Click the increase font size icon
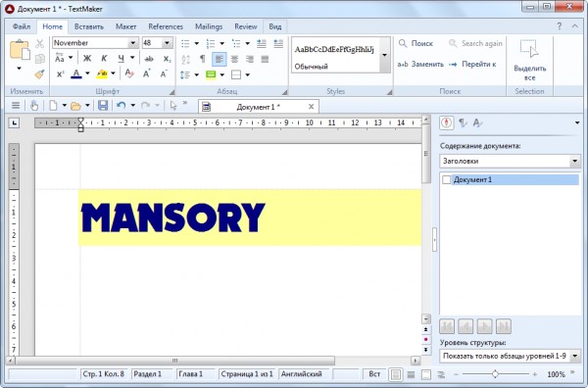588x388 pixels. coord(147,73)
